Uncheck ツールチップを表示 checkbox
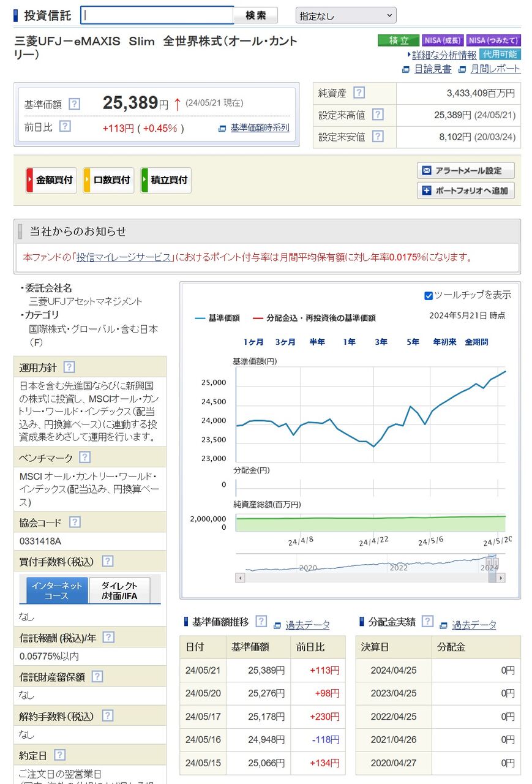The image size is (532, 784). point(429,296)
